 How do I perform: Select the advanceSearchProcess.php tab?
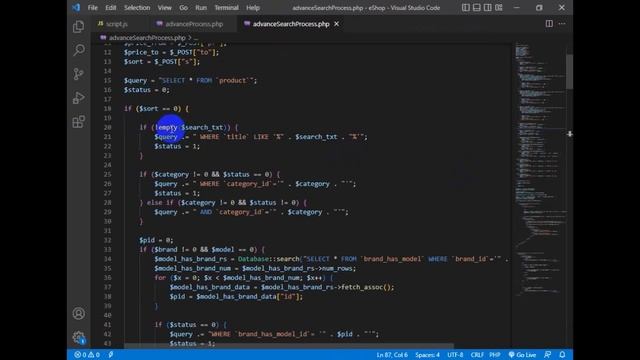[291, 24]
